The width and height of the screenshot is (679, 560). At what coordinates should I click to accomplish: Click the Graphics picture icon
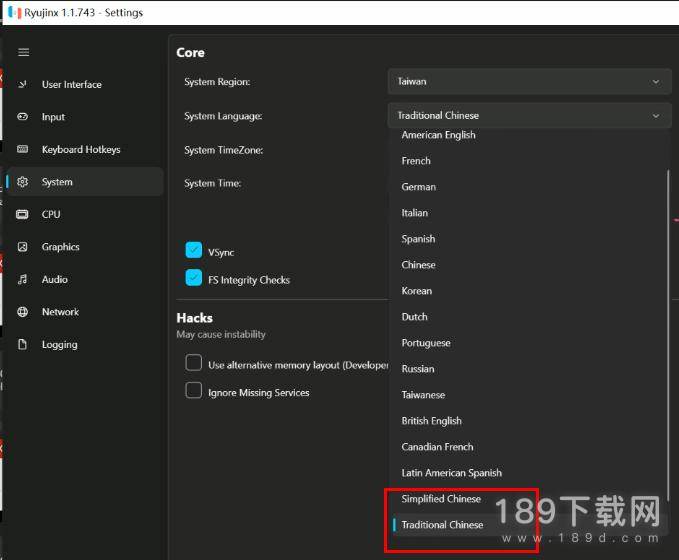click(23, 246)
